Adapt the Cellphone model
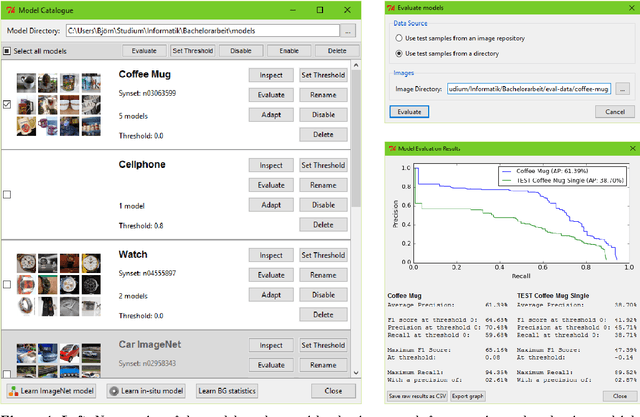Screen dimensions: 640x417 [x=271, y=205]
